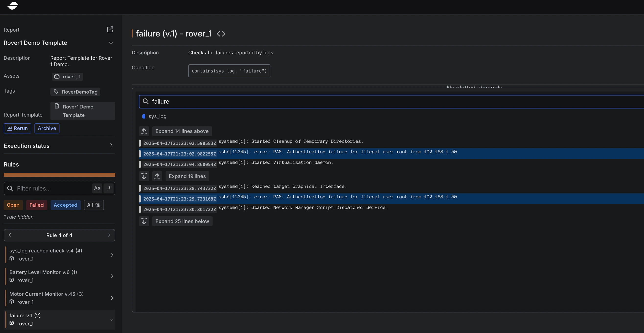This screenshot has height=333, width=644.
Task: Expand the Execution status section
Action: 111,146
